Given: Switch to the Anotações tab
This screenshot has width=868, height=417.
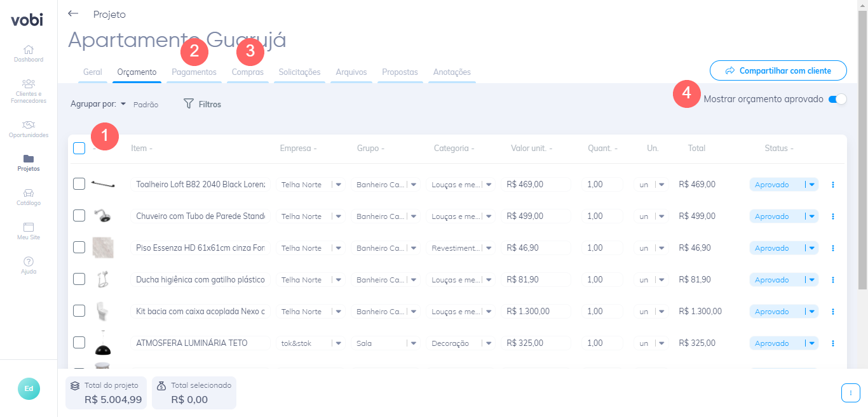Looking at the screenshot, I should 452,72.
